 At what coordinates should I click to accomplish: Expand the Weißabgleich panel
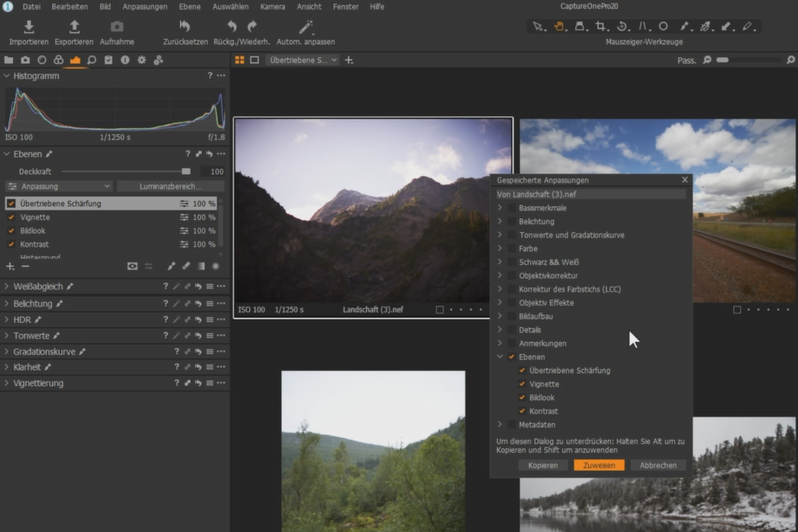tap(7, 287)
